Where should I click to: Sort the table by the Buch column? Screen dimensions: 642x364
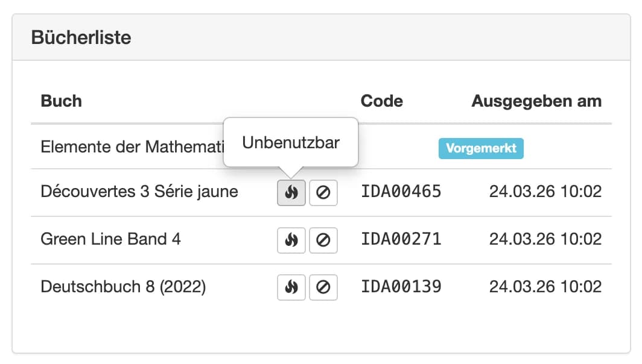(x=61, y=101)
